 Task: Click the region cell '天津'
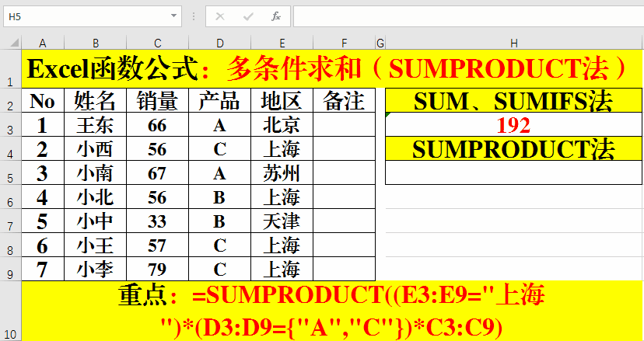[282, 221]
